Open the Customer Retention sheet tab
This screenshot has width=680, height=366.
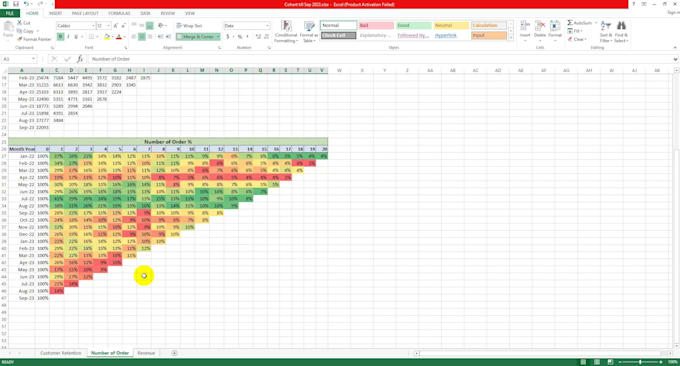pos(61,353)
